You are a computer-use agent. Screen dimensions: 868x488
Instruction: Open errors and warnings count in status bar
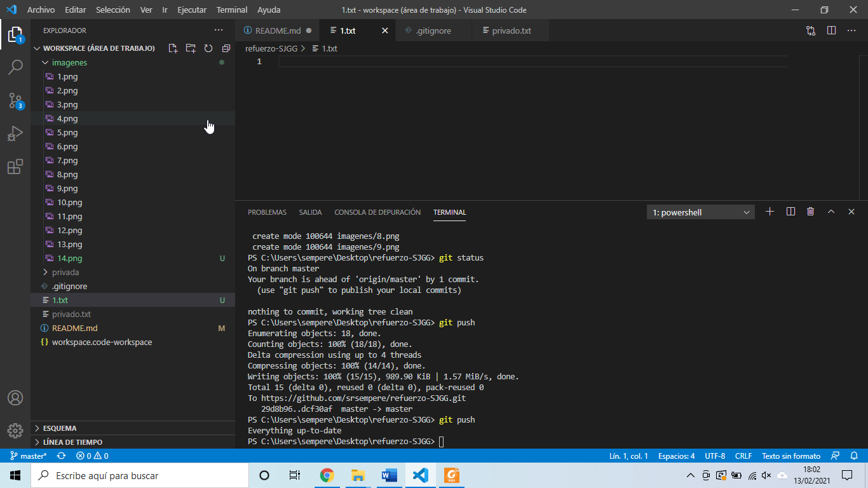(92, 456)
